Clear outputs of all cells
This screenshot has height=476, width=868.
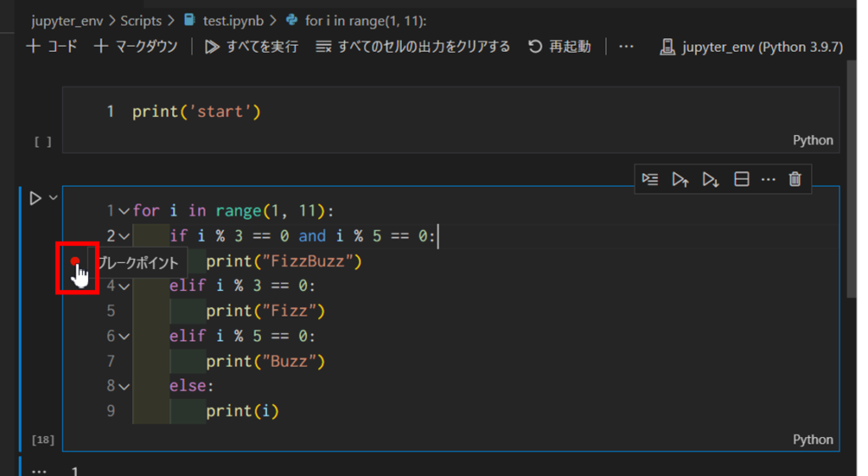click(413, 47)
